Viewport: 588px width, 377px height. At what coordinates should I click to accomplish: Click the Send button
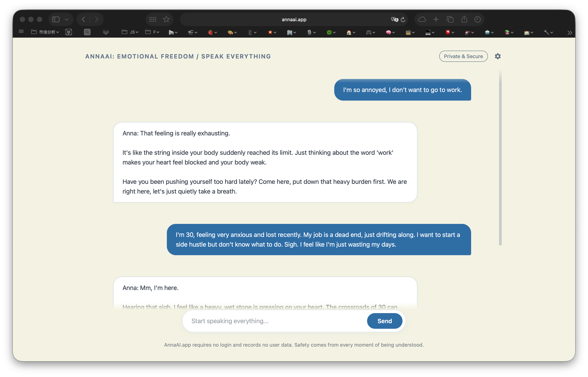click(x=384, y=321)
